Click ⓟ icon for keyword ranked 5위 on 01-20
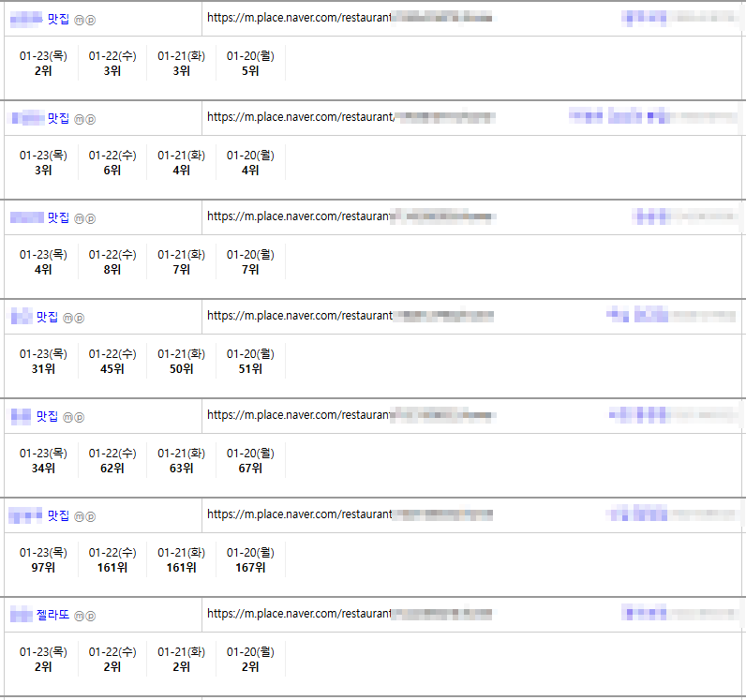The height and width of the screenshot is (700, 746). (x=91, y=20)
